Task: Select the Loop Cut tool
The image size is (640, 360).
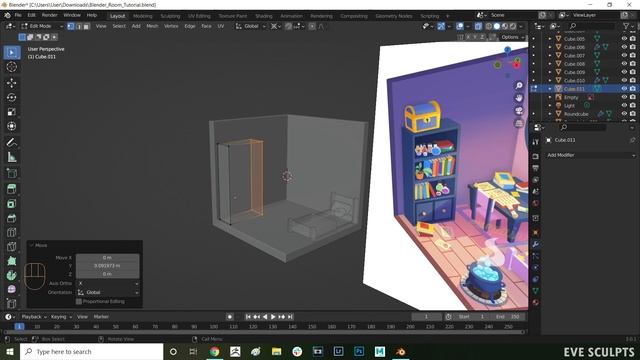Action: click(x=11, y=232)
